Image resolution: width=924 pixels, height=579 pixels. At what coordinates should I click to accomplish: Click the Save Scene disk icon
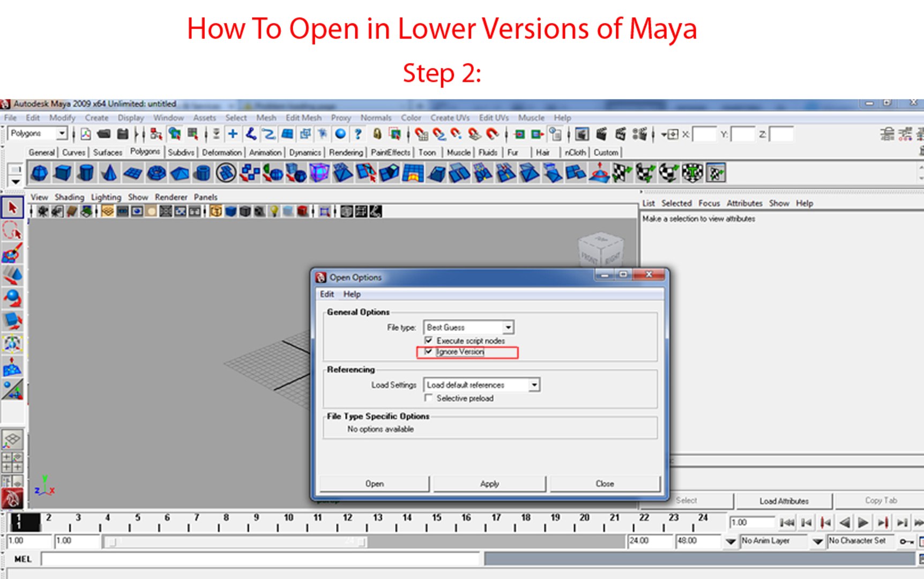point(123,134)
